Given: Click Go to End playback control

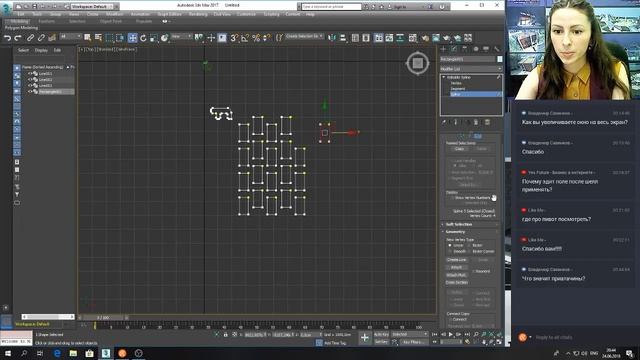Looking at the screenshot, I should click(x=467, y=334).
